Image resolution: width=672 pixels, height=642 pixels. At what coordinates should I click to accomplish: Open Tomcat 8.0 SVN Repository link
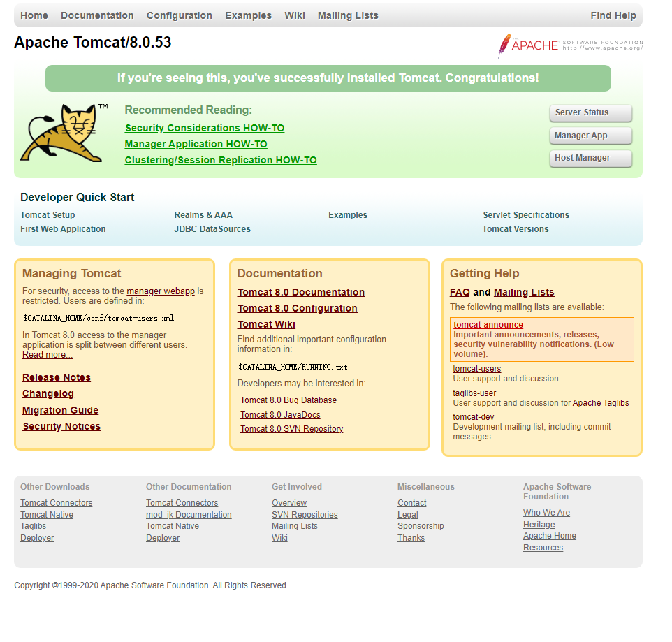[292, 429]
